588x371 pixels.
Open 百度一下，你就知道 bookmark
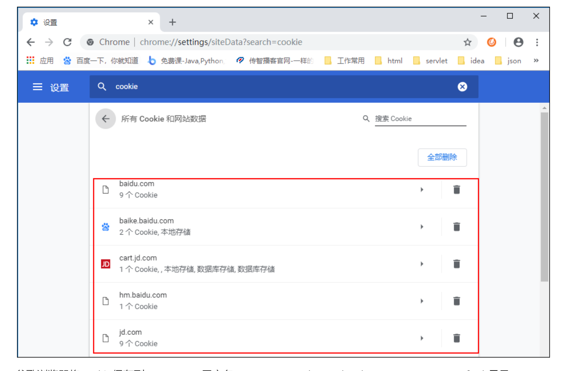point(100,60)
